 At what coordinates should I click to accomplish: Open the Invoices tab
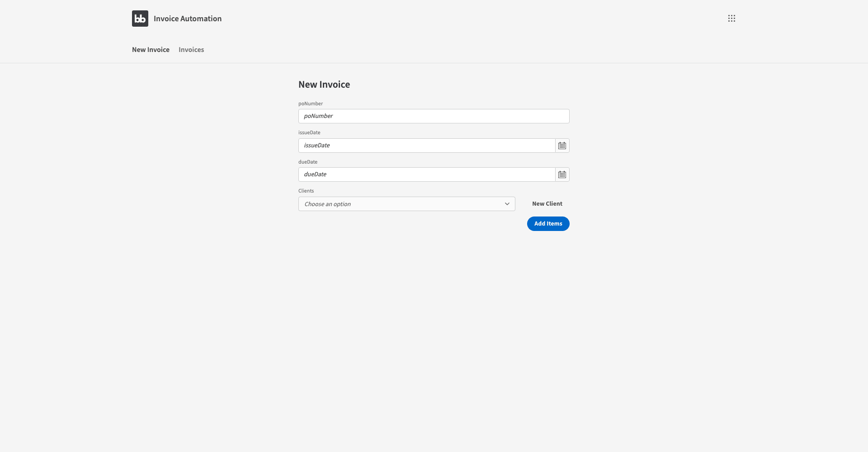[191, 50]
